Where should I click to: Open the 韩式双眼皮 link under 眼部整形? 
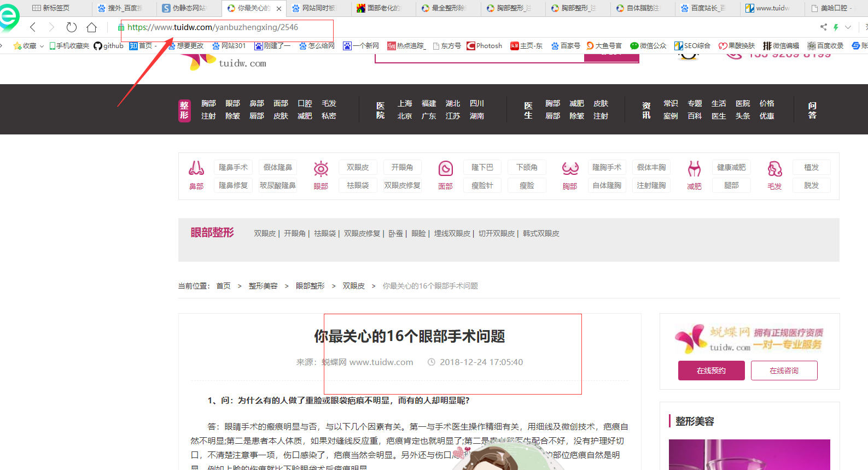pos(541,233)
